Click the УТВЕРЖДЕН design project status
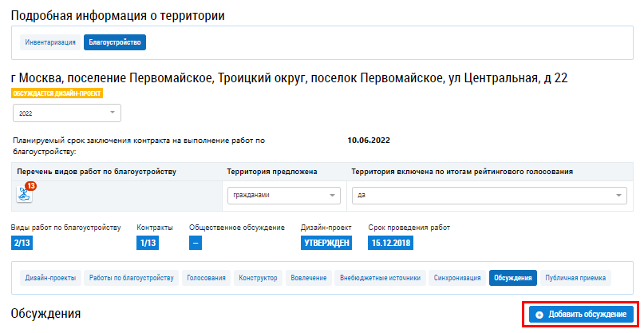 pyautogui.click(x=326, y=244)
